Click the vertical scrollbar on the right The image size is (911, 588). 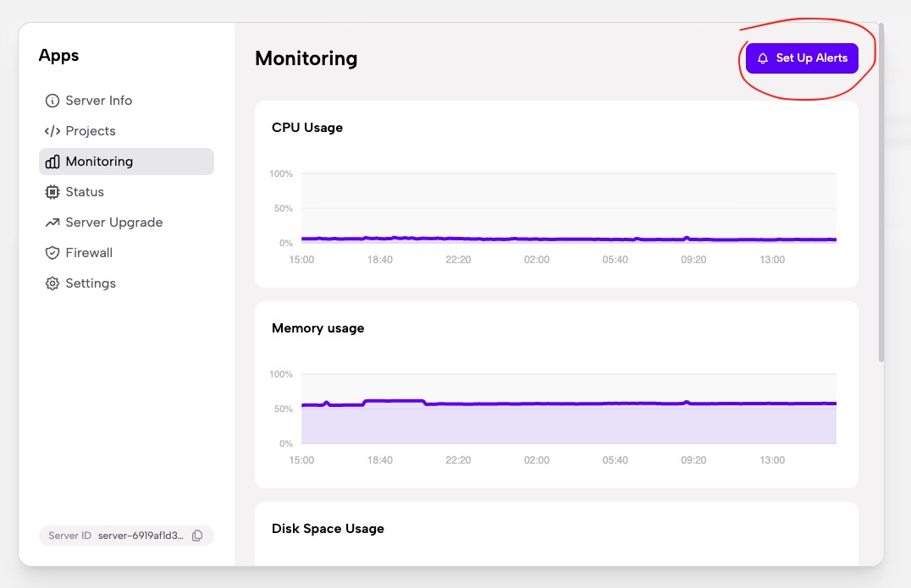881,195
